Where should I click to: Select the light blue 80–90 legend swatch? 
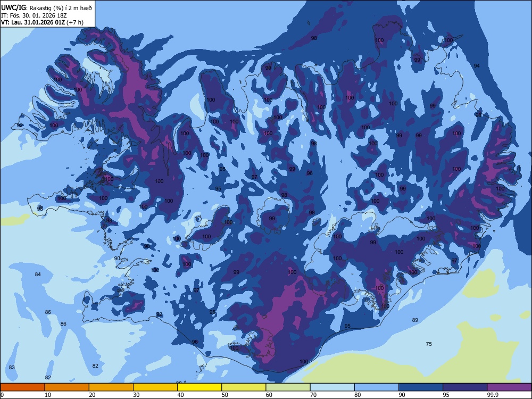click(377, 387)
